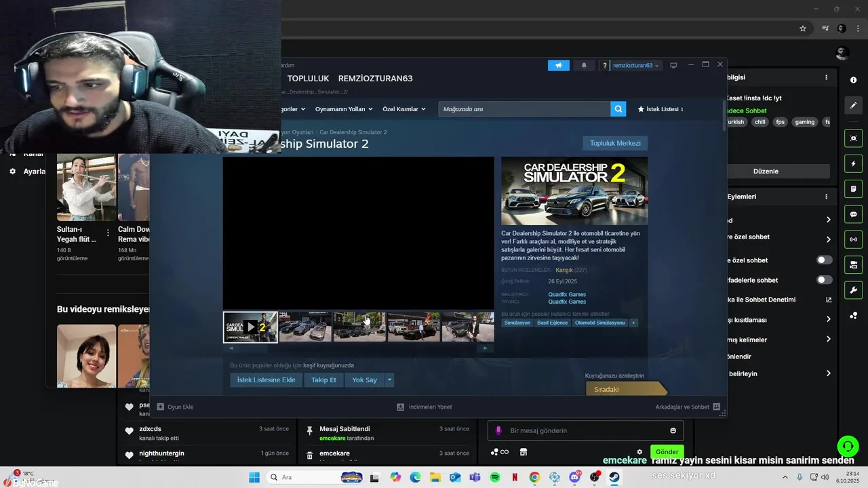Open Steam notifications bell
Image resolution: width=868 pixels, height=488 pixels.
584,65
